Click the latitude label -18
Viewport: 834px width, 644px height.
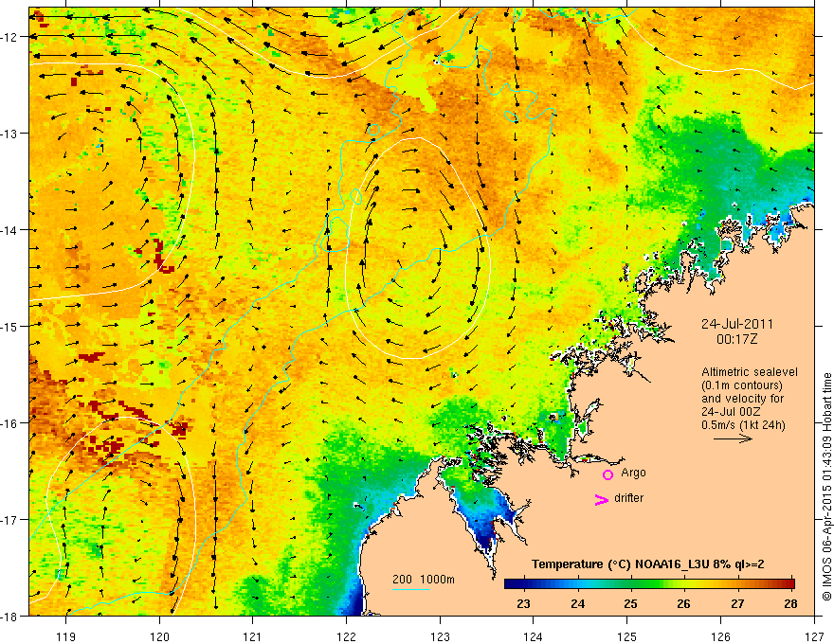point(9,617)
